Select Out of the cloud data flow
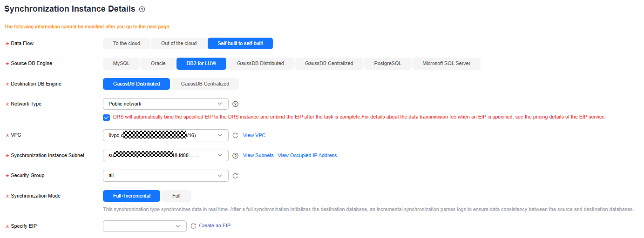This screenshot has width=644, height=238. coord(179,43)
